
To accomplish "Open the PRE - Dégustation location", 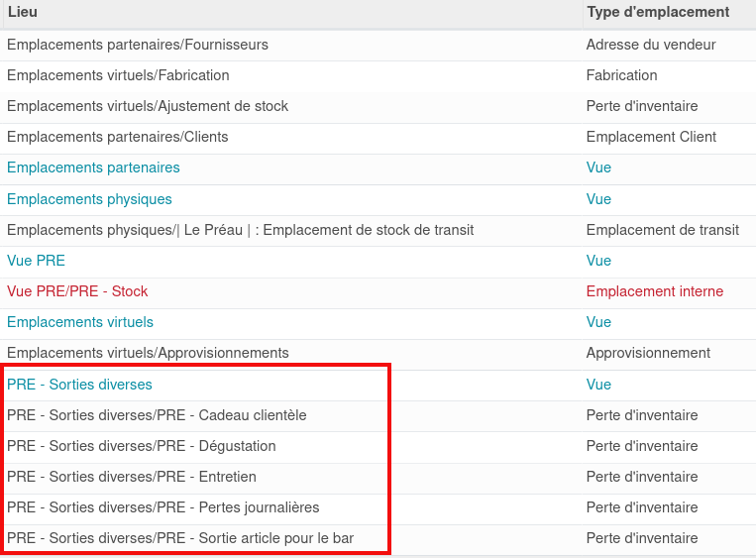I will (142, 446).
